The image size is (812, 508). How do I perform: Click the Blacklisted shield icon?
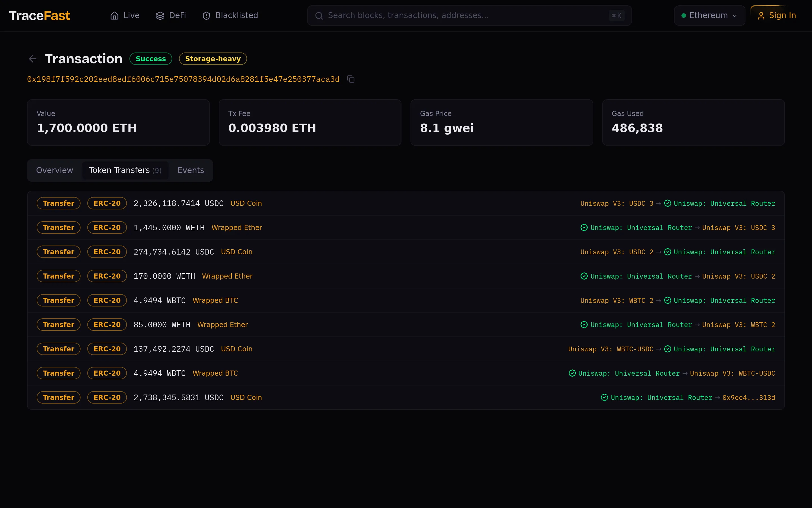click(x=206, y=16)
